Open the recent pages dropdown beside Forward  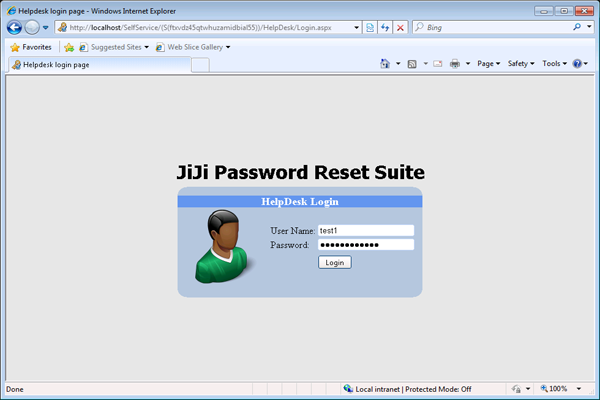tap(46, 28)
